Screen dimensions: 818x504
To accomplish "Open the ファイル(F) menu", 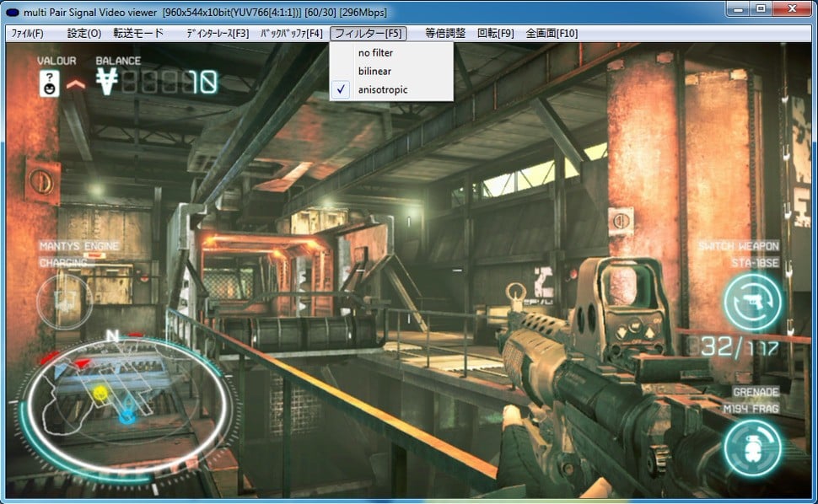I will tap(28, 32).
